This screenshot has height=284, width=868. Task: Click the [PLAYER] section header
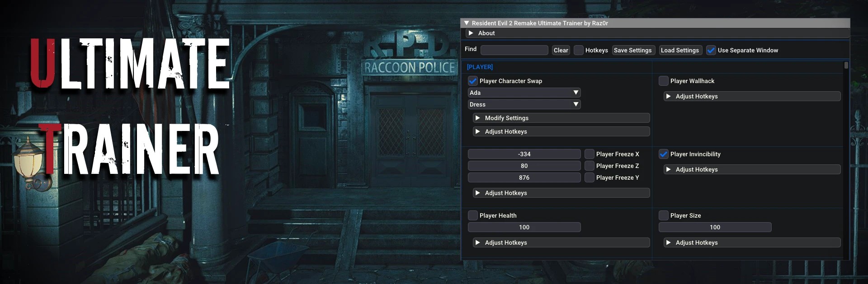(x=480, y=67)
